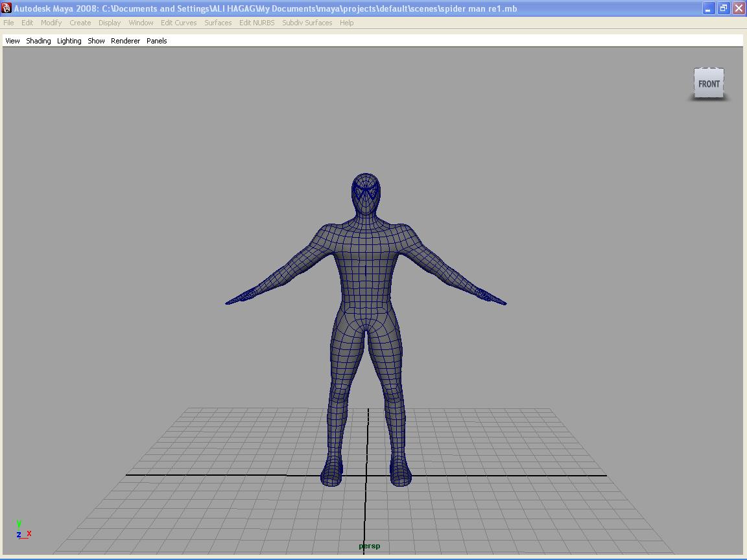Open the Edit menu

(27, 23)
